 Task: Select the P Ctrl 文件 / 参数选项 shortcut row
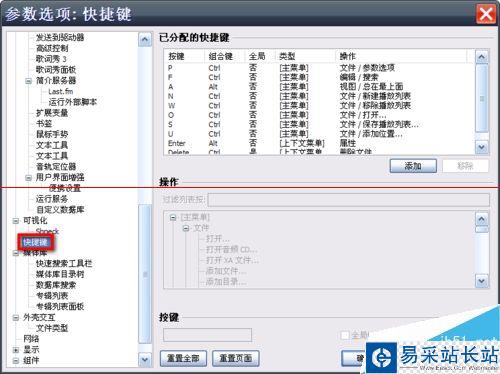point(319,68)
